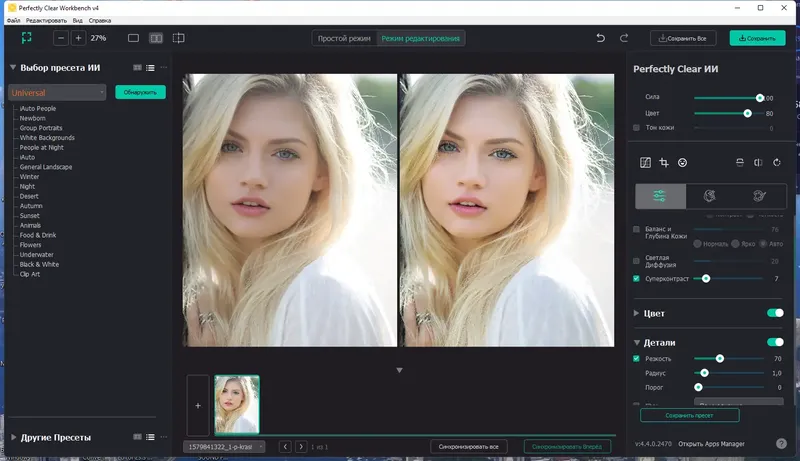Switch to Простой режим
The height and width of the screenshot is (461, 800).
pyautogui.click(x=344, y=38)
